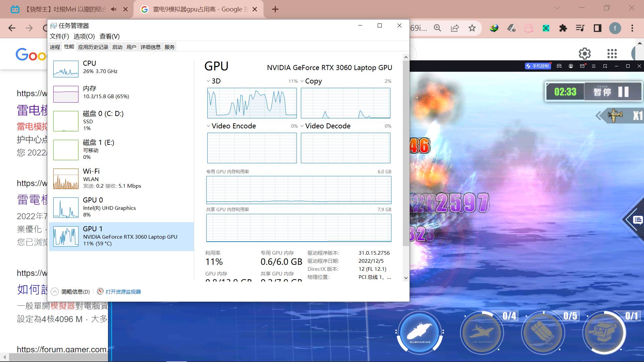Click the 打开资源监视器 link

[x=123, y=292]
